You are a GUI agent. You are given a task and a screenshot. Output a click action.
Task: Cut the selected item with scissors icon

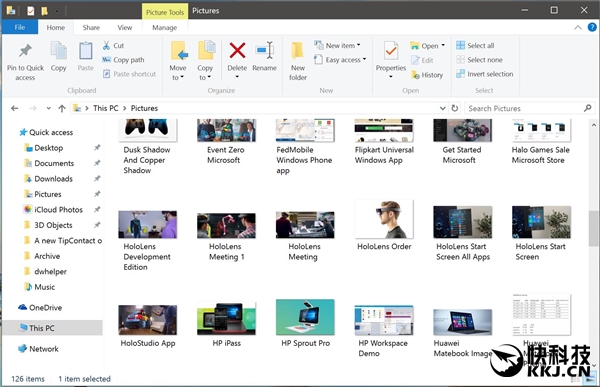[x=113, y=46]
